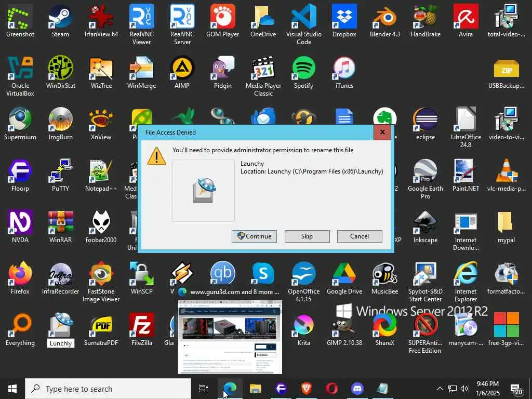This screenshot has width=532, height=399.
Task: Select the Krita icon
Action: point(303,329)
